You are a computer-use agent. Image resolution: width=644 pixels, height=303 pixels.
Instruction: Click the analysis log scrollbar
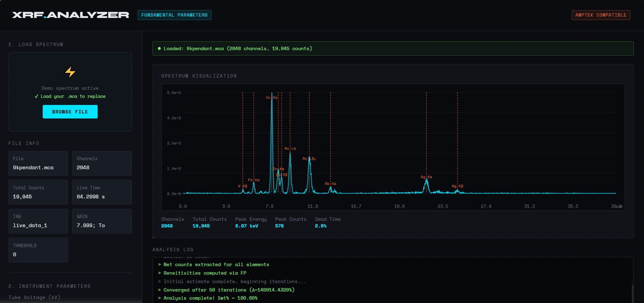click(x=632, y=293)
